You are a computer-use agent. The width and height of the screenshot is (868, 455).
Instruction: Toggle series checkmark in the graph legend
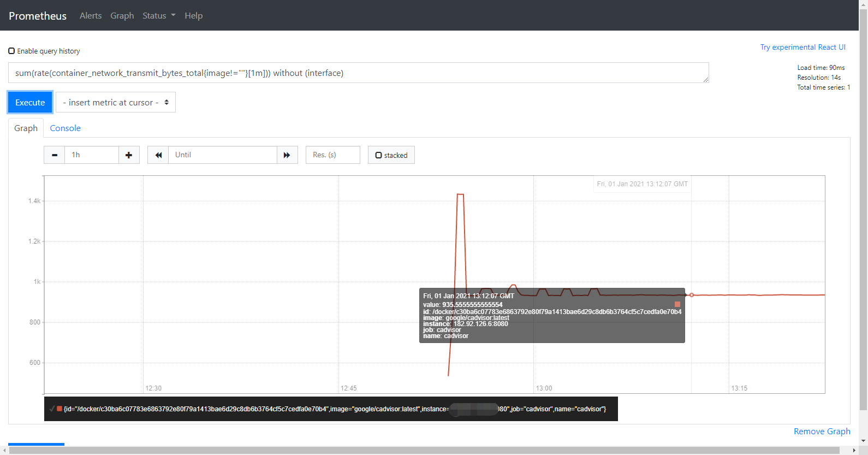(x=52, y=409)
